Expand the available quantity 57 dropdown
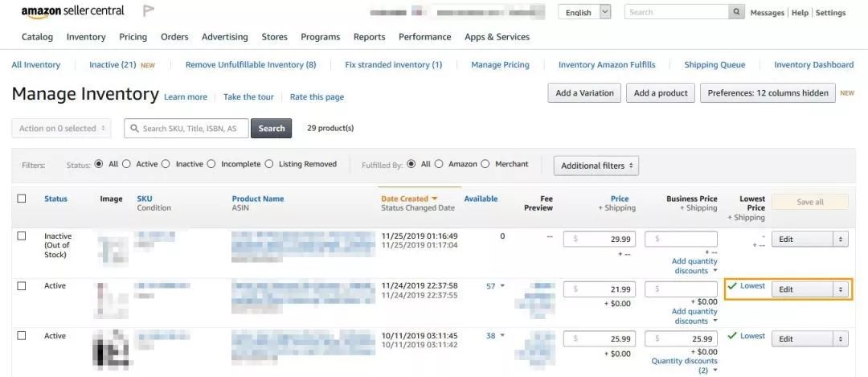 pos(502,286)
